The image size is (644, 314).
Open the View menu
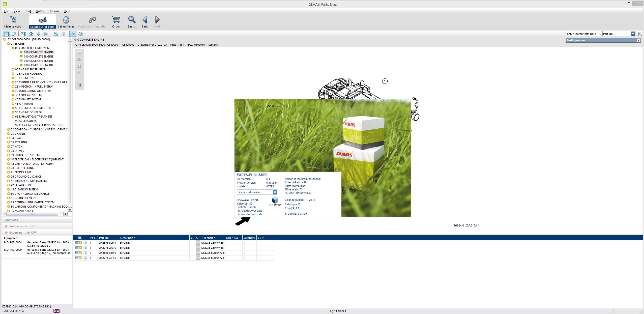[17, 11]
